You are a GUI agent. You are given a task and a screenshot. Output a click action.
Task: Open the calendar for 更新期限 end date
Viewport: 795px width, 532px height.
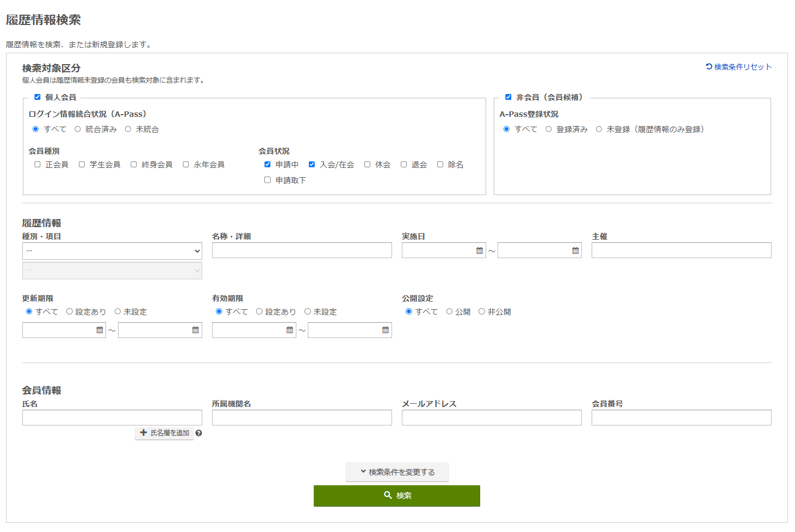click(x=195, y=329)
